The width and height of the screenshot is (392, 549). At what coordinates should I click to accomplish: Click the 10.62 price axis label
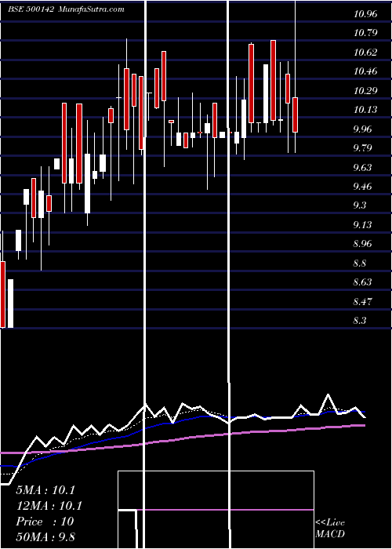[365, 53]
